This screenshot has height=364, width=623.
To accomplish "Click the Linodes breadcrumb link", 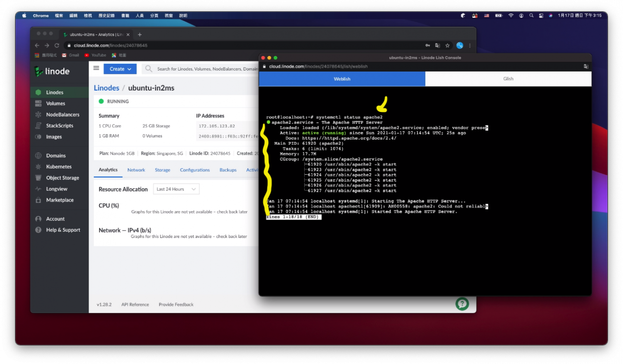I will pos(107,88).
